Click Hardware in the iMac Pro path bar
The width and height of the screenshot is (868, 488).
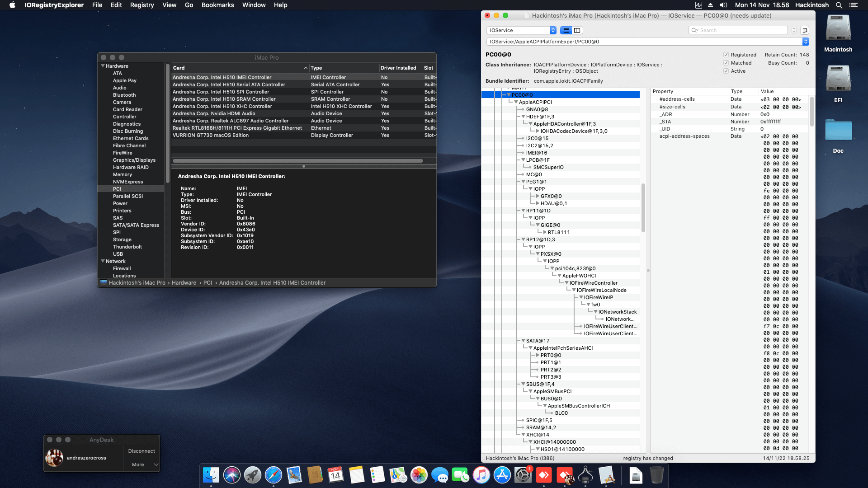pos(184,283)
